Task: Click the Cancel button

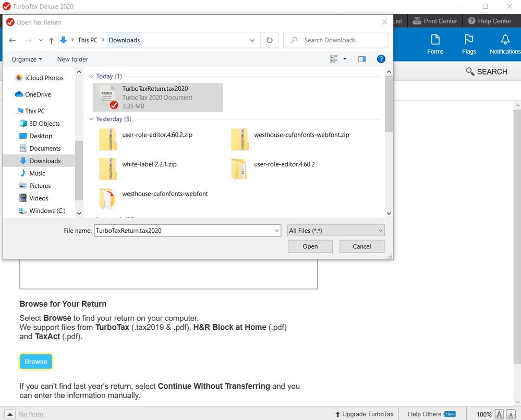Action: coord(362,246)
